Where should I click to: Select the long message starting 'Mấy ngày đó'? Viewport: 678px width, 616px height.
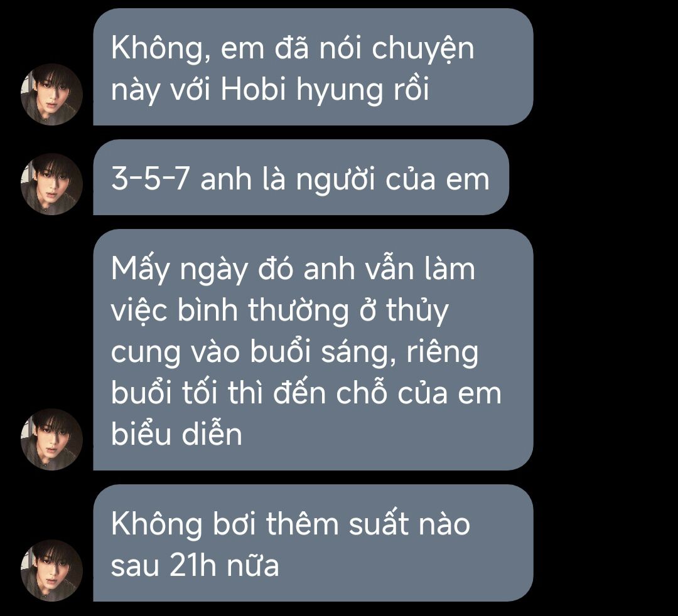[x=313, y=350]
